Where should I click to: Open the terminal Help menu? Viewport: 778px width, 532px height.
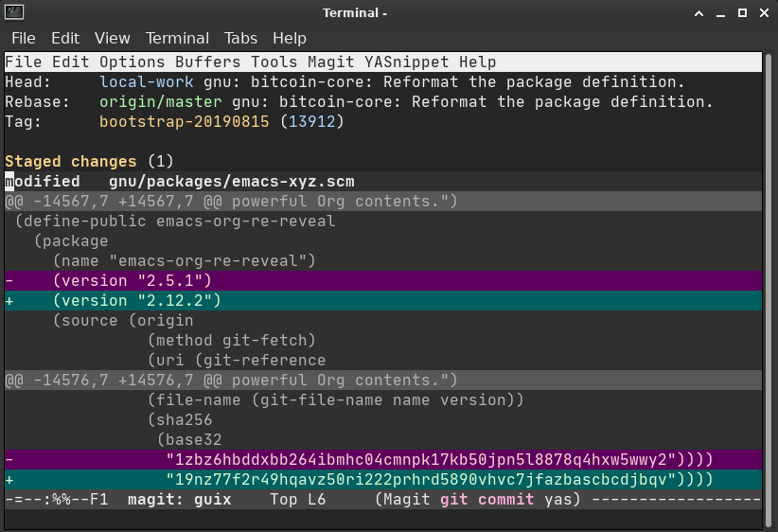pos(290,38)
